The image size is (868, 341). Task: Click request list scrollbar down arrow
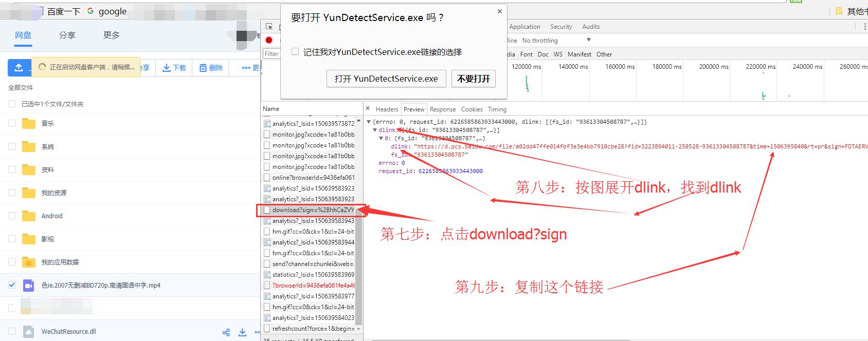point(359,329)
